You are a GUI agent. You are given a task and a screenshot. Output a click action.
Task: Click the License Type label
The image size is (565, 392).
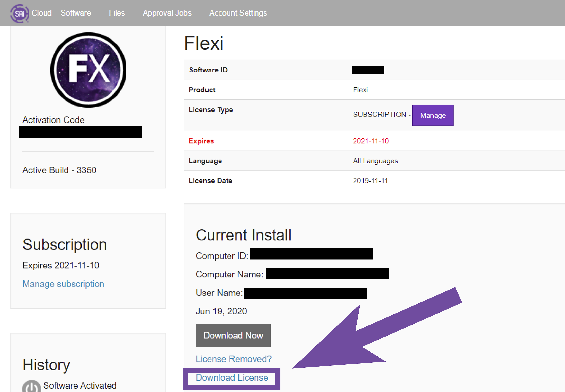pos(211,110)
